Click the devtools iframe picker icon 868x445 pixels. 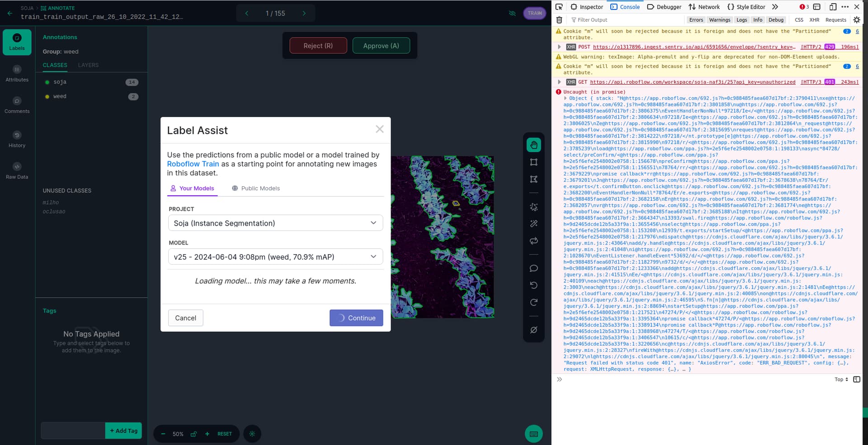pos(817,7)
